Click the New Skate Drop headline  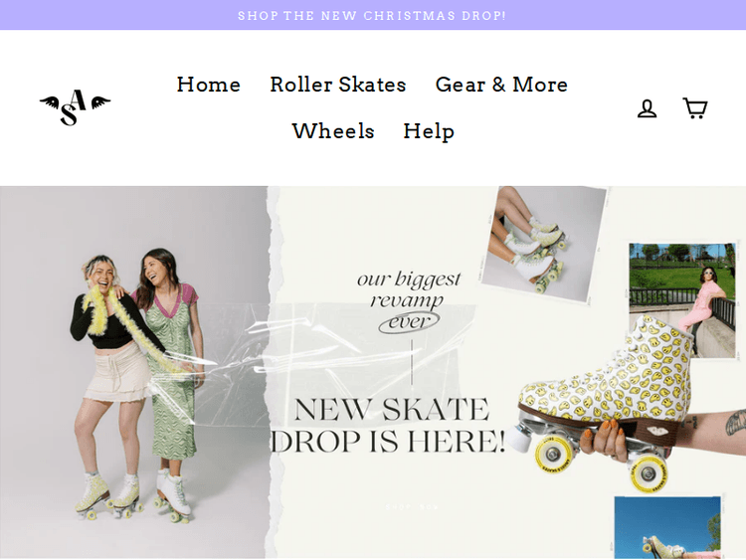click(388, 425)
